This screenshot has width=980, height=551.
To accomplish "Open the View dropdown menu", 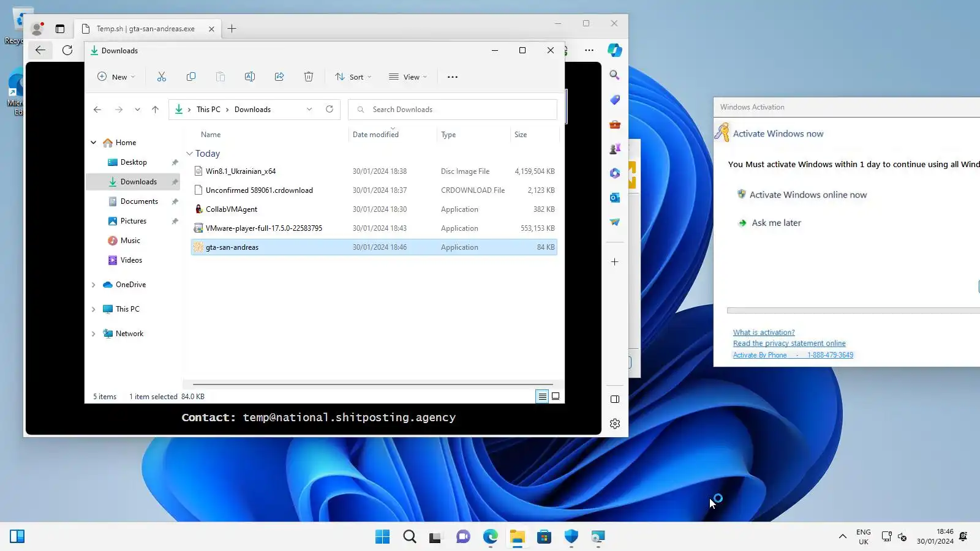I will point(408,77).
